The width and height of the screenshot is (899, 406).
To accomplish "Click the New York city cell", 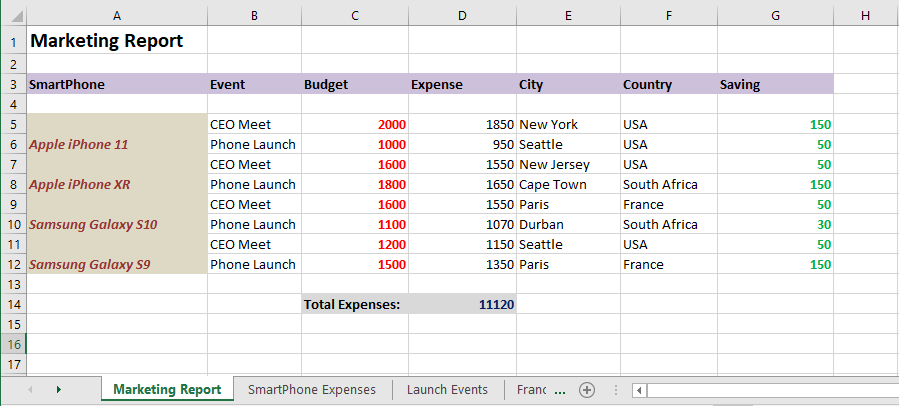I will [568, 124].
